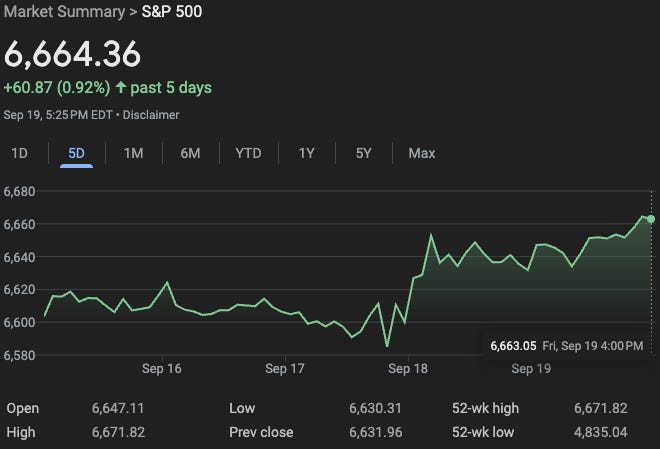
Task: Click the green data point at chart end
Action: tap(651, 219)
